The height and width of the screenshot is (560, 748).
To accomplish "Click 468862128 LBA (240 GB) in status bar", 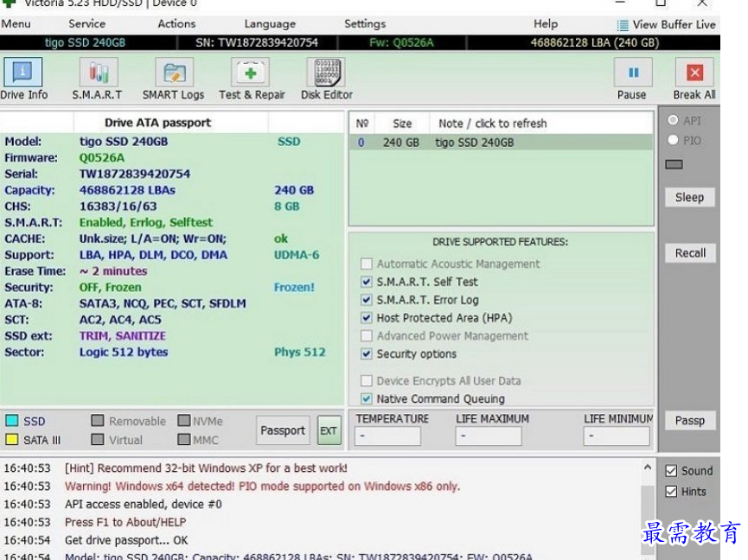I will (594, 43).
